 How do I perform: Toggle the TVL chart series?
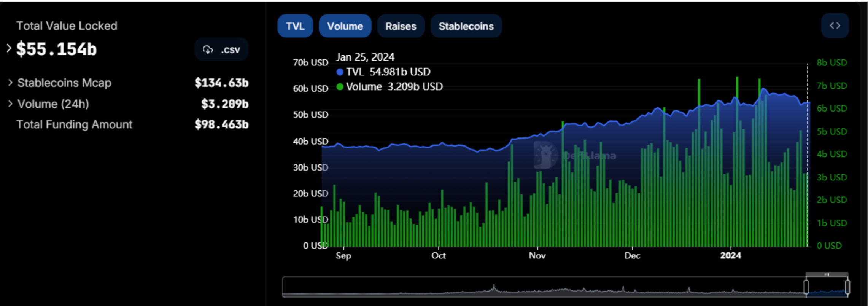pos(295,26)
